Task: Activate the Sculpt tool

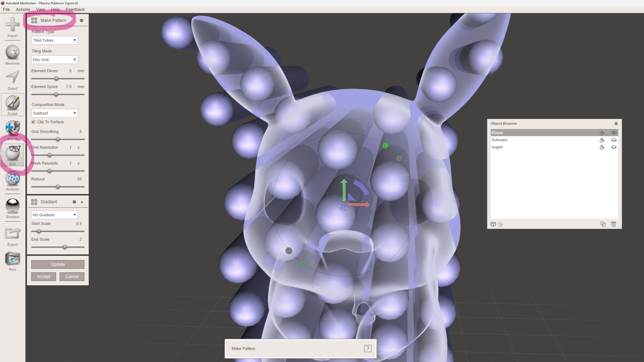Action: pyautogui.click(x=12, y=103)
